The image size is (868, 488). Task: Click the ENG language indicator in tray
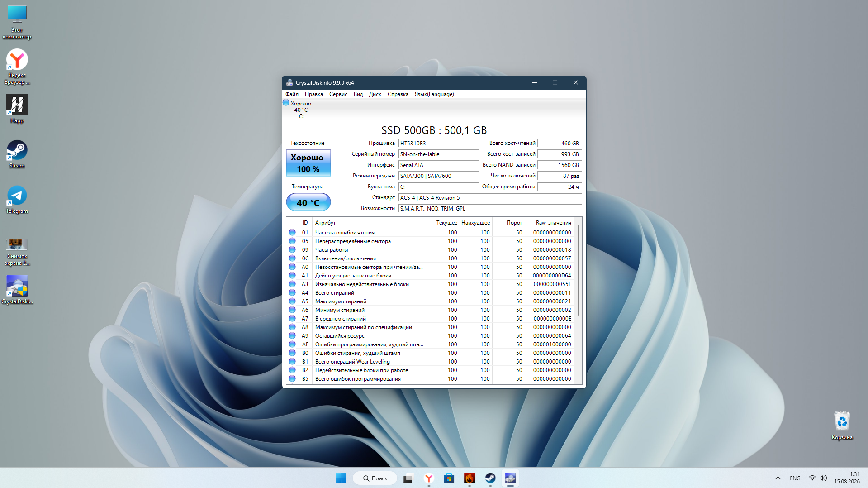(795, 478)
